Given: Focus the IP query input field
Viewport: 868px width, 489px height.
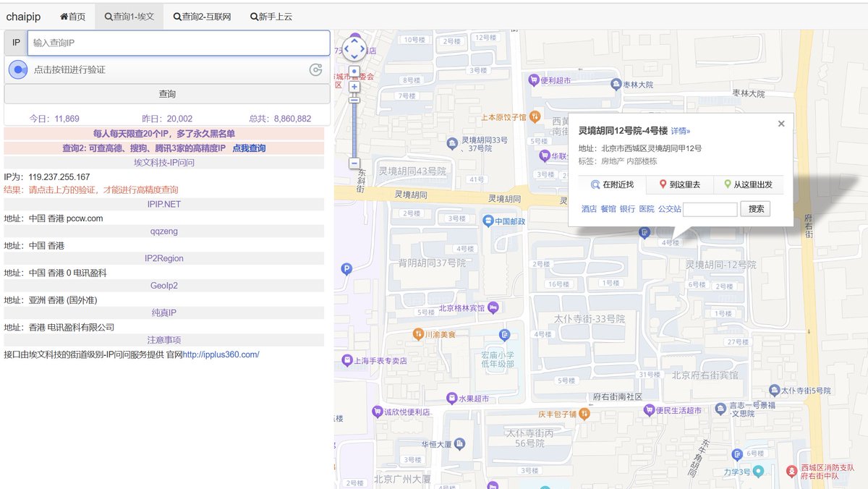Looking at the screenshot, I should coord(179,43).
